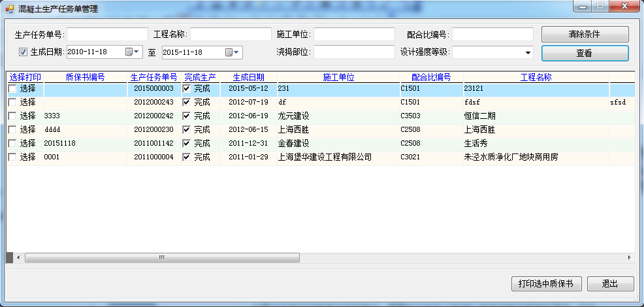Click the app icon in title bar
This screenshot has height=307, width=644.
coord(10,8)
